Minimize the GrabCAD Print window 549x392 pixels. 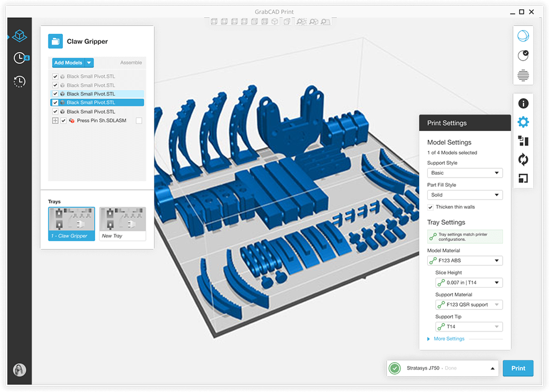(x=512, y=13)
